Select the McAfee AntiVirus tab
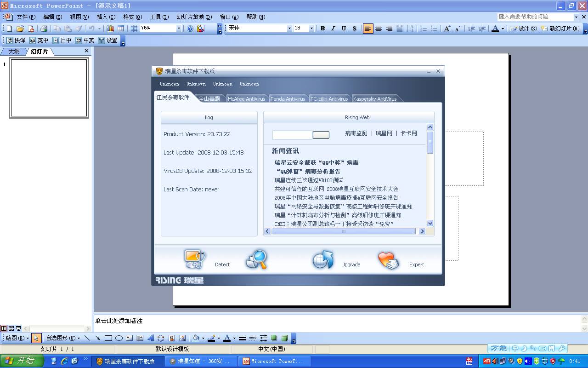This screenshot has height=368, width=588. click(246, 99)
